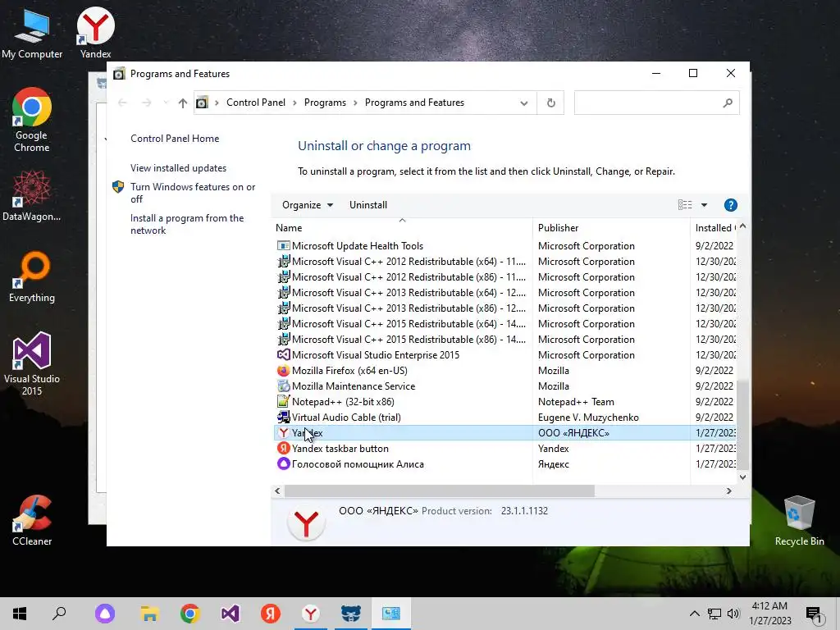Screen dimensions: 840x630
Task: Launch CCleaner from the desktop
Action: (x=32, y=520)
